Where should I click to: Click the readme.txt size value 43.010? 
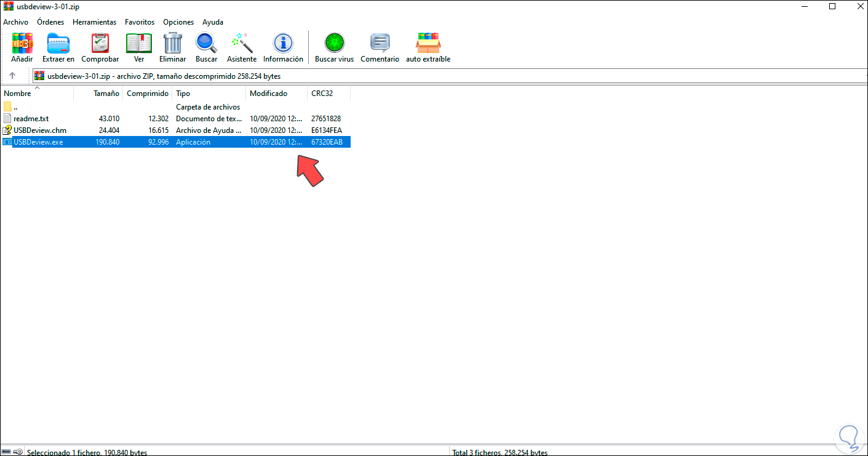click(x=109, y=119)
